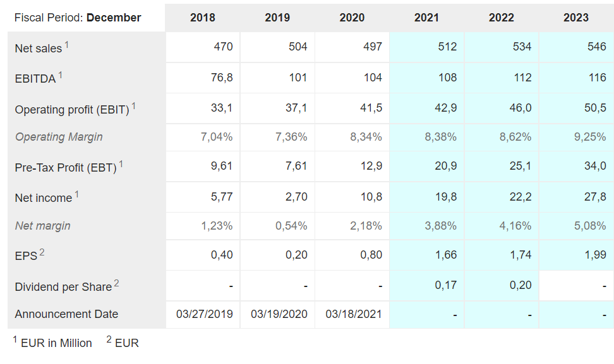Click the 2018 column header
The height and width of the screenshot is (364, 614).
202,18
